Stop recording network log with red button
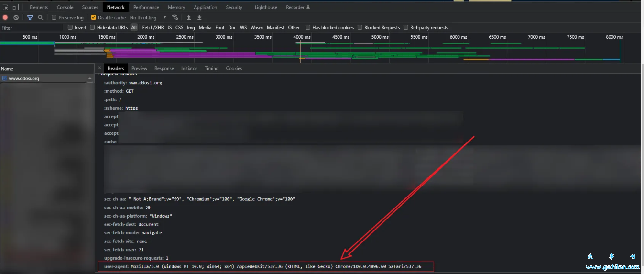 [6, 18]
